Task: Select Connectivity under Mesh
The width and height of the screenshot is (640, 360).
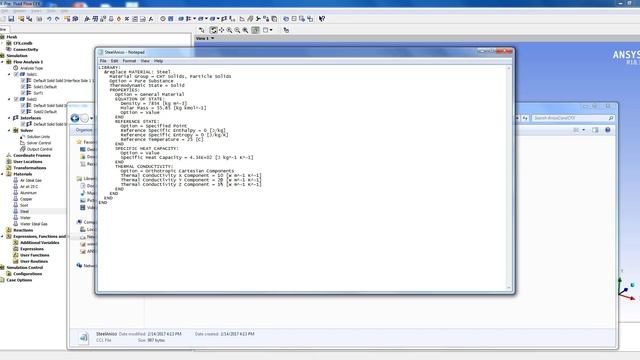Action: (x=26, y=49)
